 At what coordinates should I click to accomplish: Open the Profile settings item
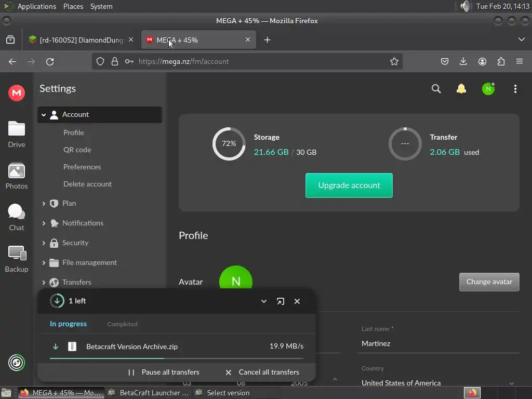pyautogui.click(x=74, y=132)
